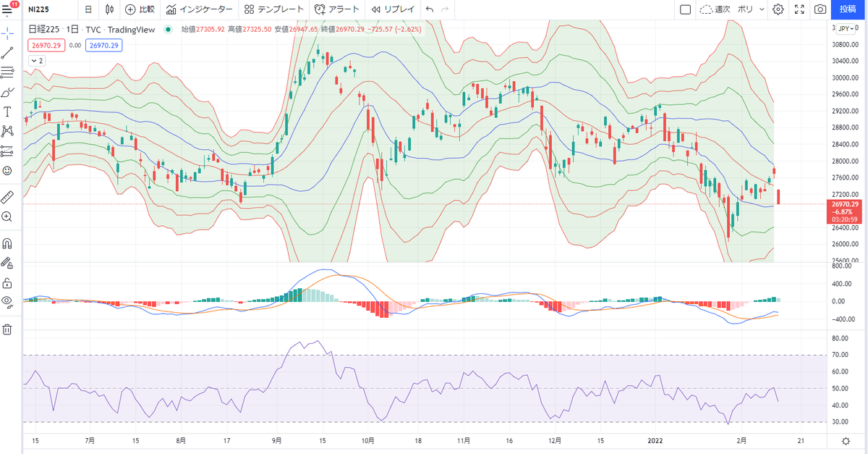The image size is (868, 454).
Task: Toggle hide all drawings eye icon
Action: [x=7, y=302]
